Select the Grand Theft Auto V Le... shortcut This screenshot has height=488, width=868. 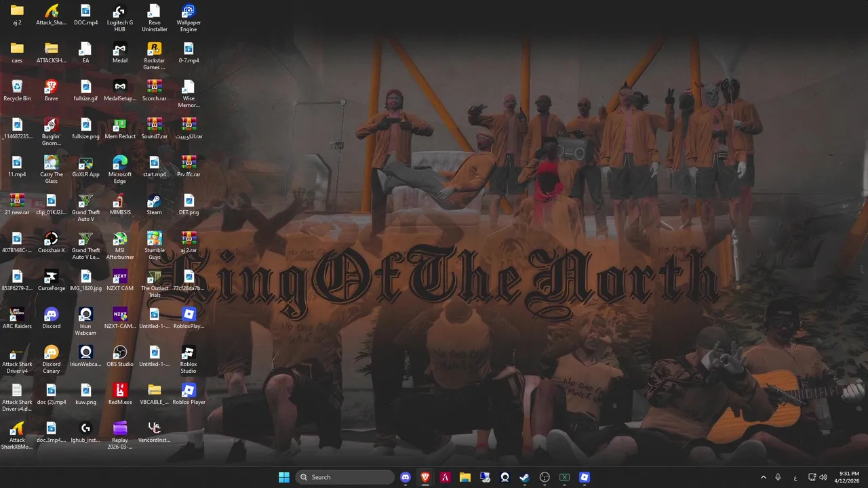pos(85,246)
